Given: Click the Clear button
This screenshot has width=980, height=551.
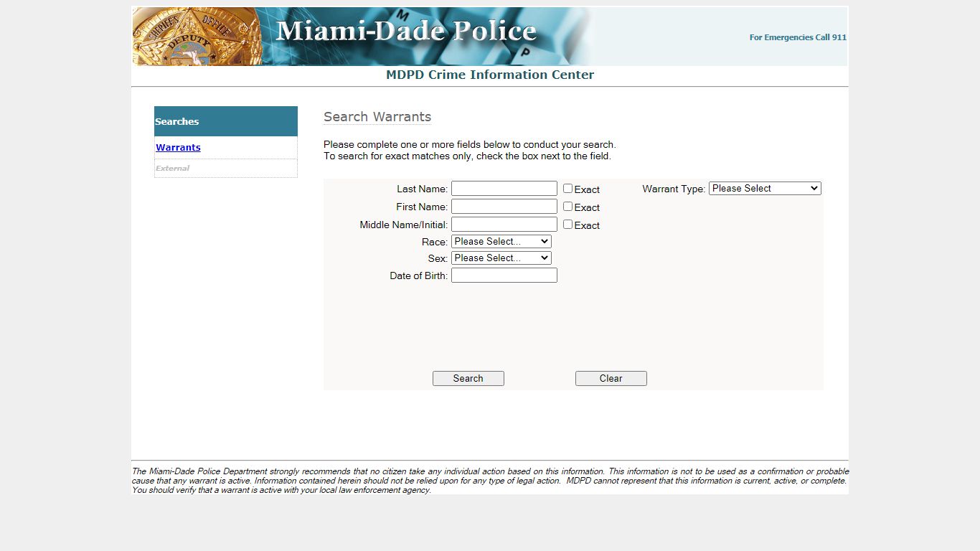Looking at the screenshot, I should point(611,379).
